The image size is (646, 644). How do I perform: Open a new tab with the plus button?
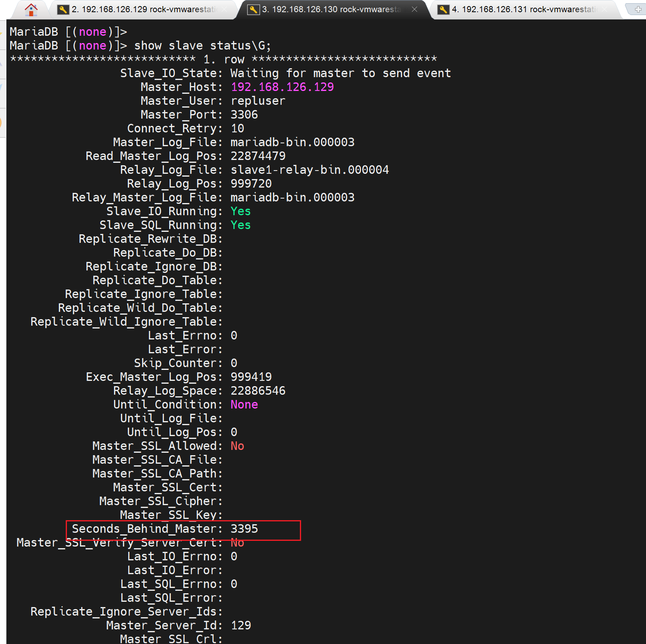click(638, 9)
